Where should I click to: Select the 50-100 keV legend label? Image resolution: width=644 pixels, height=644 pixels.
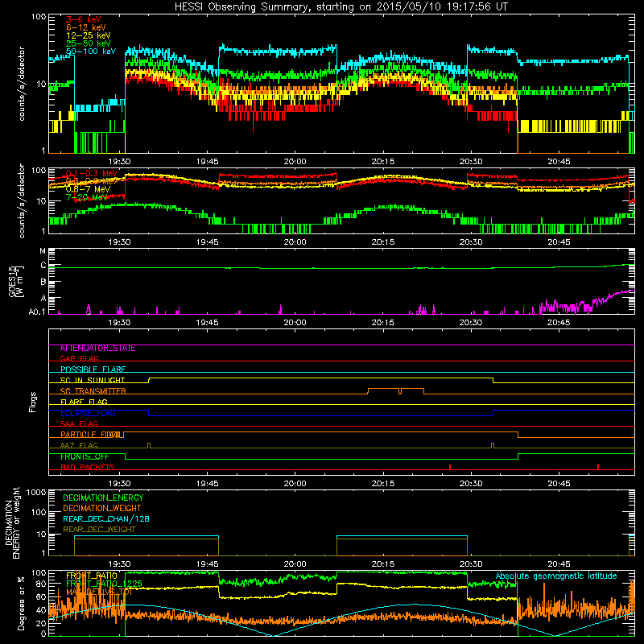[x=91, y=52]
